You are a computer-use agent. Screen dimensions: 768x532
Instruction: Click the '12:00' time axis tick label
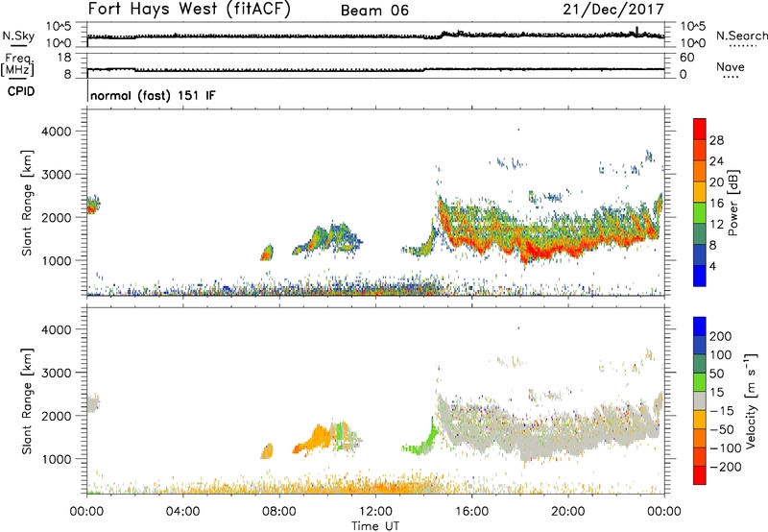pyautogui.click(x=375, y=512)
